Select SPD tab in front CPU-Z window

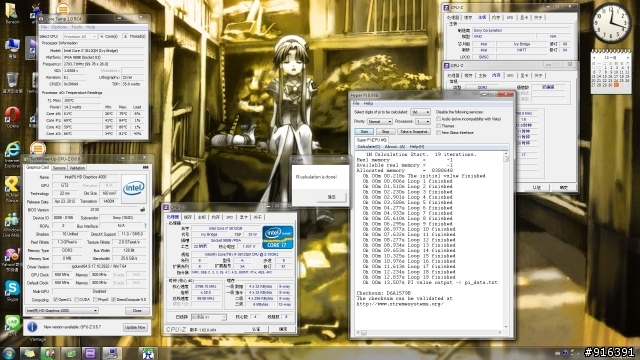(x=229, y=217)
